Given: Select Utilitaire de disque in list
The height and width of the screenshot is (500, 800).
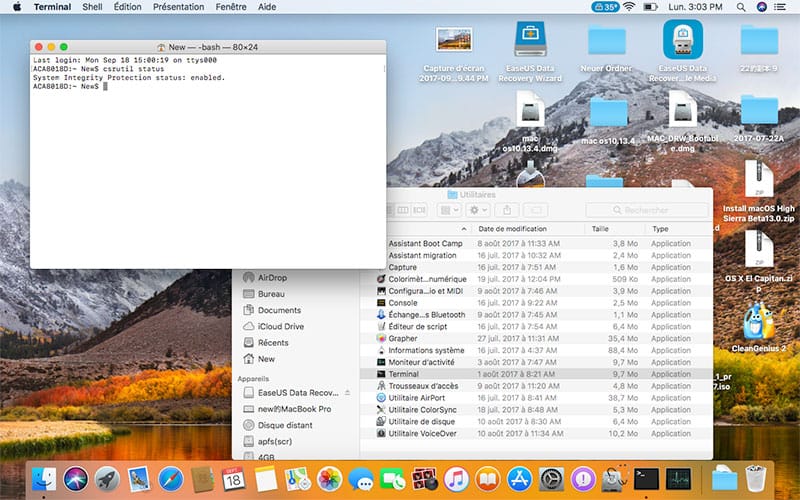Looking at the screenshot, I should click(536, 421).
